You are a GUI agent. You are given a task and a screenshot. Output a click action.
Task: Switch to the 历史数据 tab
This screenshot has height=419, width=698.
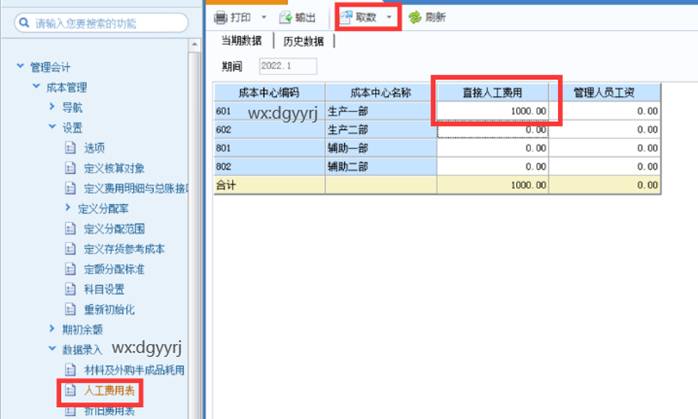coord(302,41)
